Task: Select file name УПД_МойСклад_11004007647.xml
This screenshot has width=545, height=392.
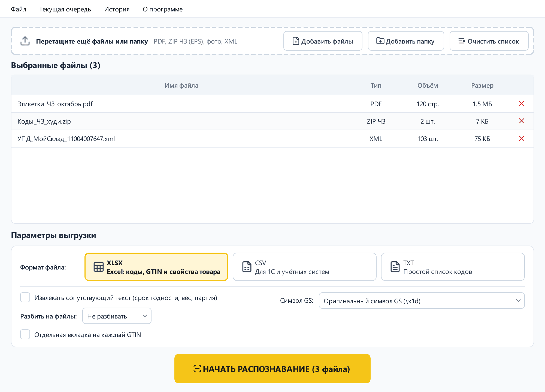Action: point(66,139)
